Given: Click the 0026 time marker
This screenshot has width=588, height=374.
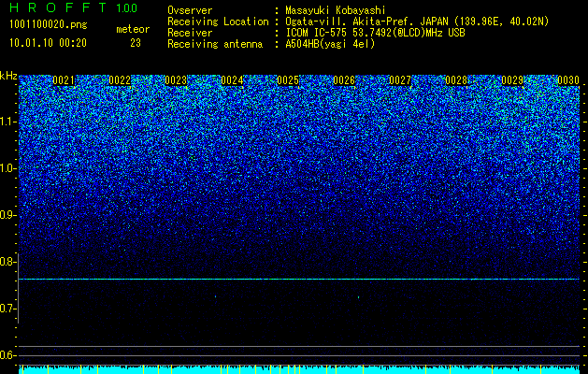Looking at the screenshot, I should (x=344, y=80).
